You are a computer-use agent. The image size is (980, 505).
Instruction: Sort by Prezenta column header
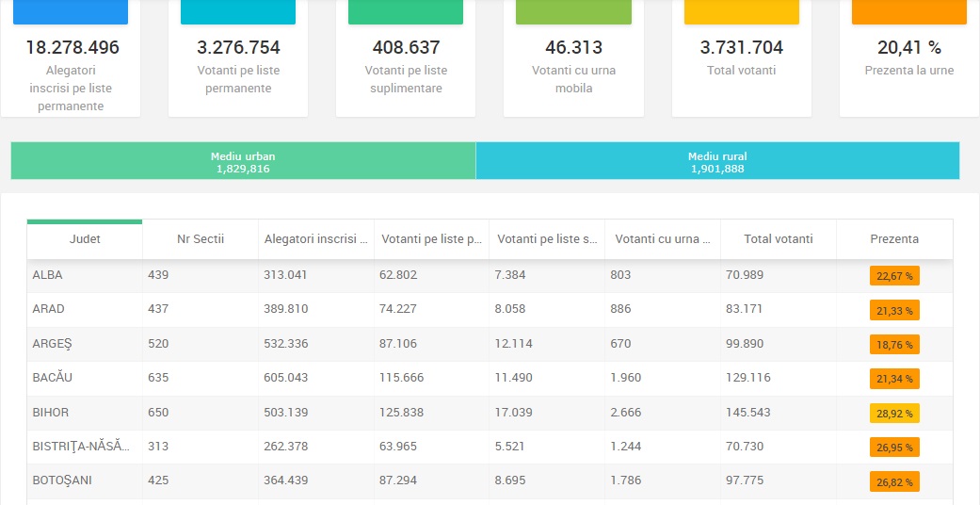coord(894,239)
